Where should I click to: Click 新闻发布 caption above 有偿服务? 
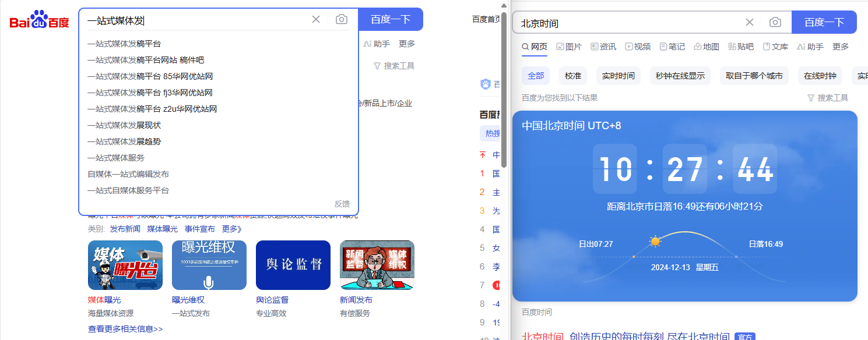pyautogui.click(x=356, y=300)
